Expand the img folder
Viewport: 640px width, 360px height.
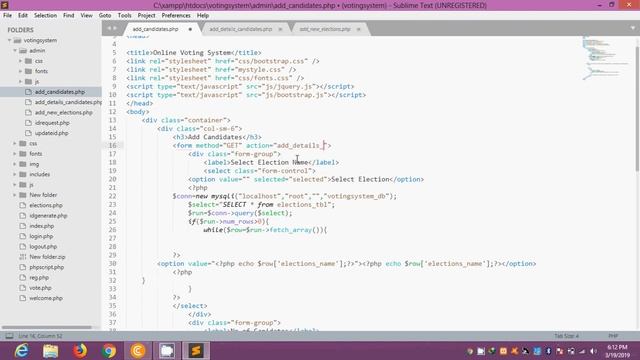[x=15, y=164]
